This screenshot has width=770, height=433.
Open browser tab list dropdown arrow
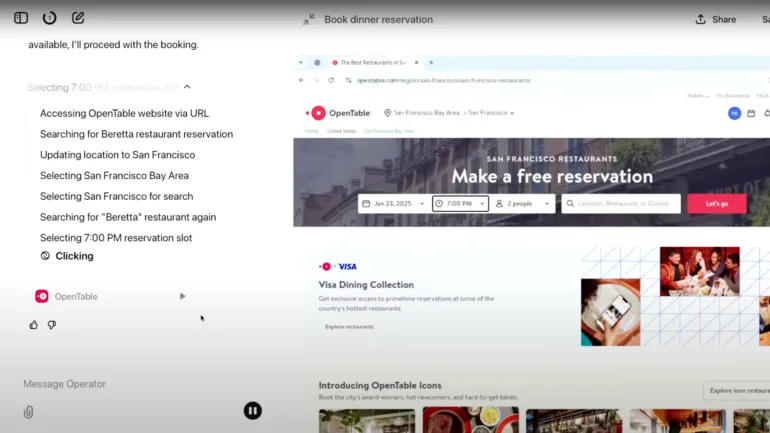pyautogui.click(x=301, y=62)
